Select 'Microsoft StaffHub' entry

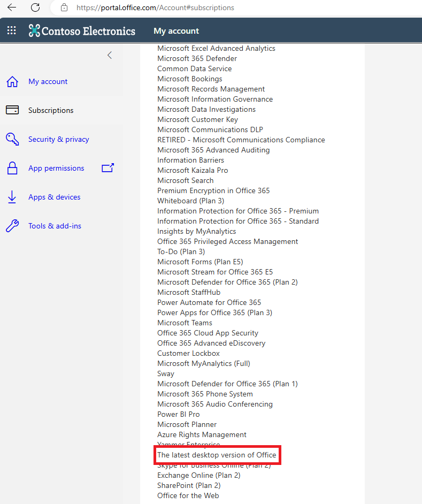[x=189, y=293]
